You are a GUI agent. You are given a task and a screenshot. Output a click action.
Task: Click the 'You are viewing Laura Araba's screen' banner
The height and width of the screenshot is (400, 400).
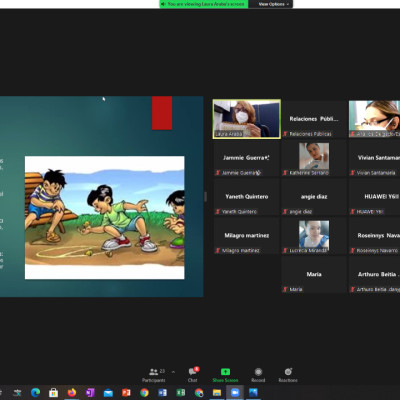click(204, 4)
